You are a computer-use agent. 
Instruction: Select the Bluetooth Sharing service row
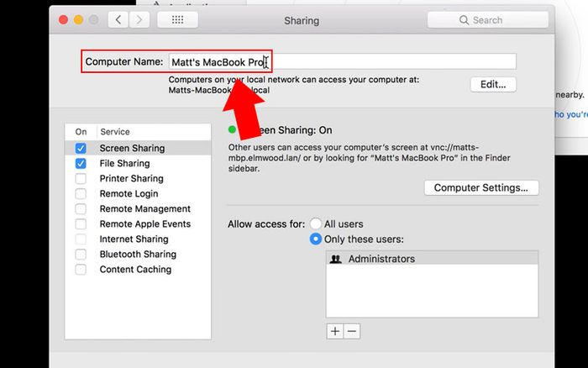coord(138,255)
